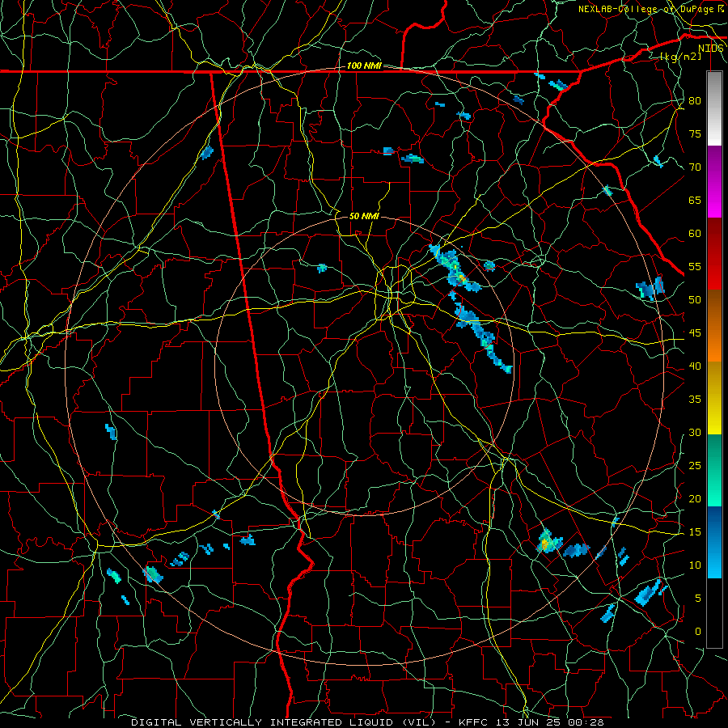Click the 80 value on the scale

pyautogui.click(x=695, y=101)
